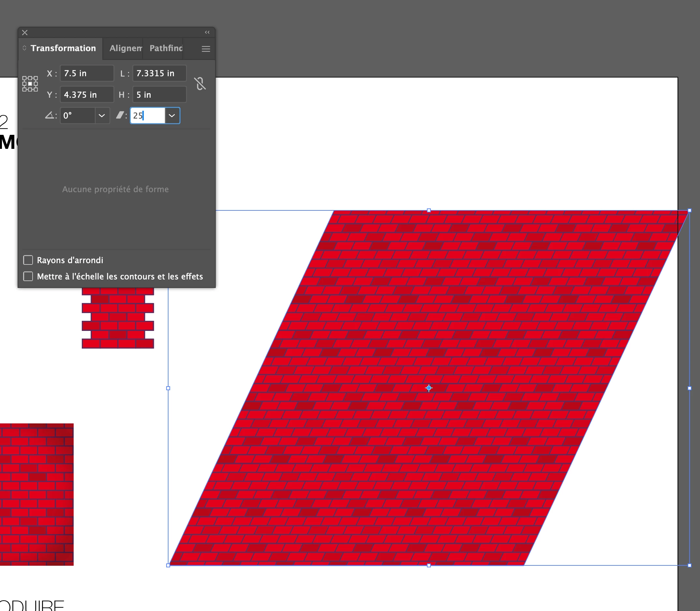Click the height H input field
The image size is (700, 611).
(159, 95)
